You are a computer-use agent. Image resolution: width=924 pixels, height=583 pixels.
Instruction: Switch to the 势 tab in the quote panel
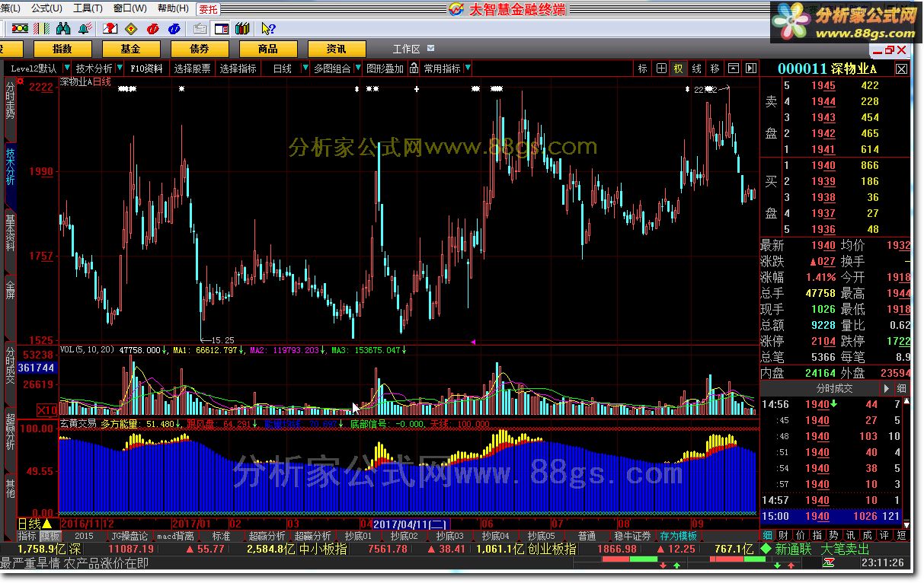(833, 535)
